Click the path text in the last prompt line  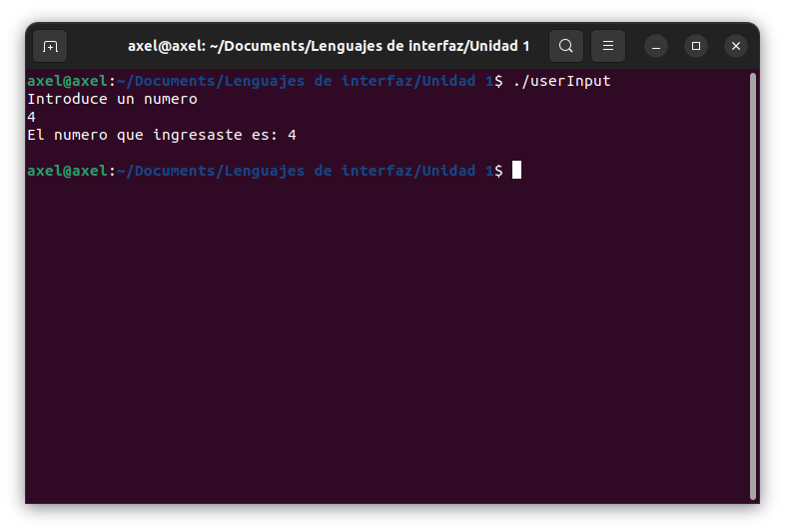click(306, 171)
